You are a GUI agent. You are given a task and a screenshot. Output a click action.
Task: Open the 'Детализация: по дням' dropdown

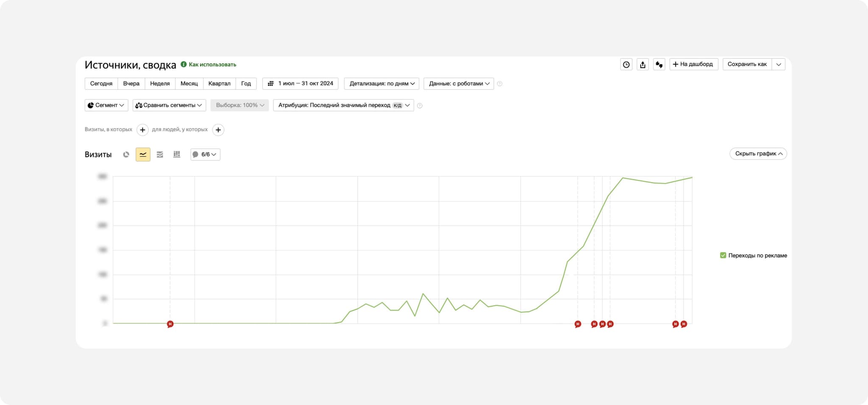[381, 83]
